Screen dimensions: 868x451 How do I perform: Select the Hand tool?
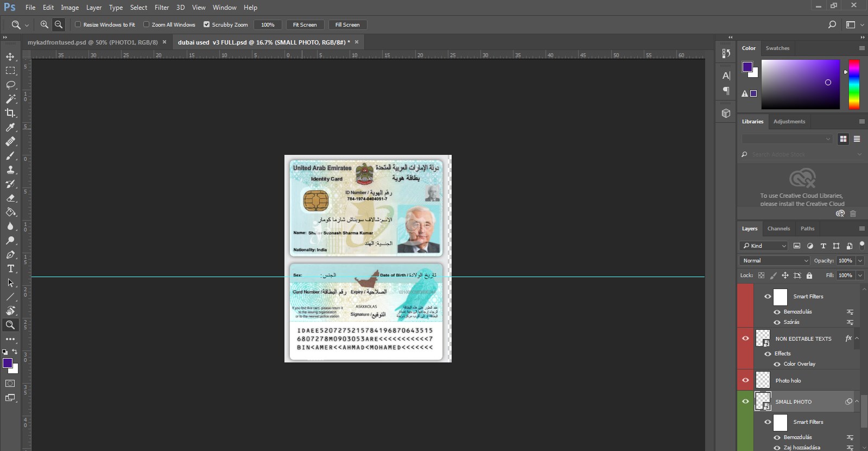(10, 311)
